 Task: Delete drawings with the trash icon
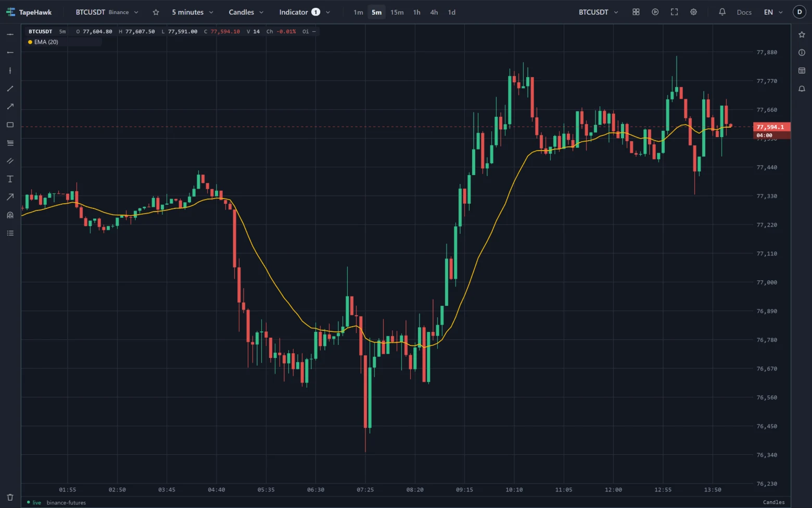[x=10, y=497]
